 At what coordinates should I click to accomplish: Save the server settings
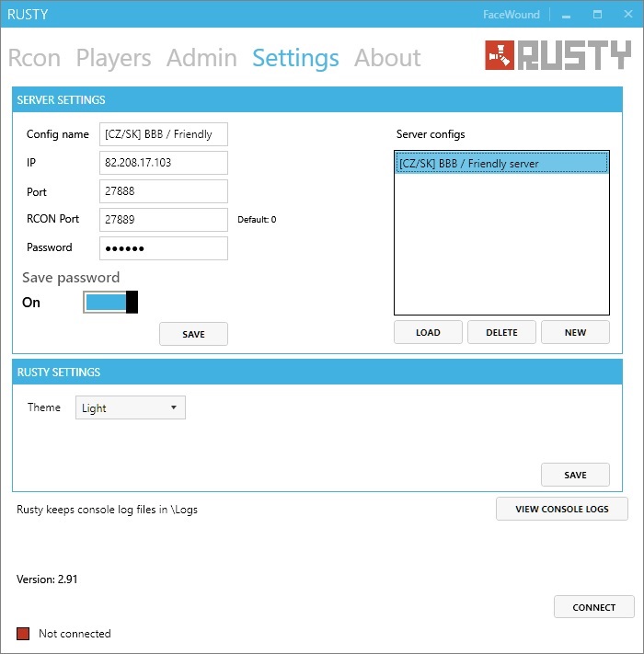pos(193,334)
